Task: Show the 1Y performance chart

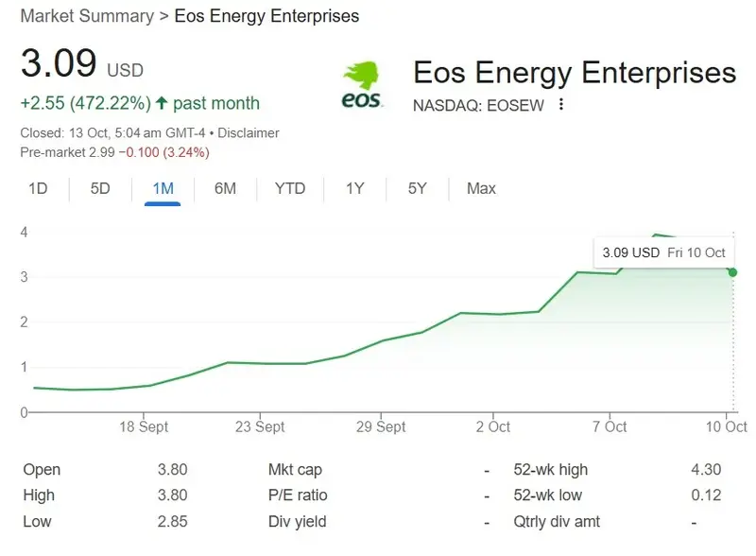Action: pyautogui.click(x=354, y=188)
